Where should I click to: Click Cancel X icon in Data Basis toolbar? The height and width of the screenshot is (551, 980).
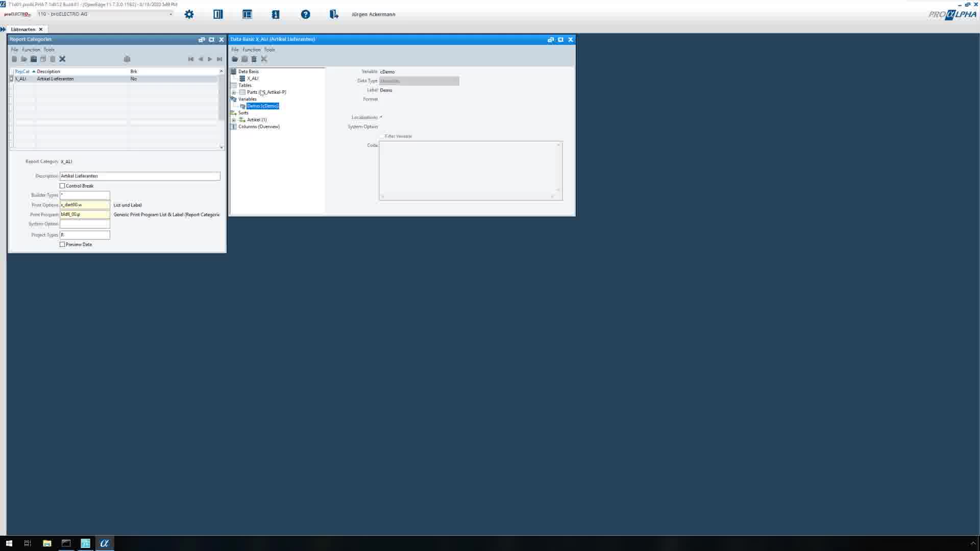click(x=264, y=59)
